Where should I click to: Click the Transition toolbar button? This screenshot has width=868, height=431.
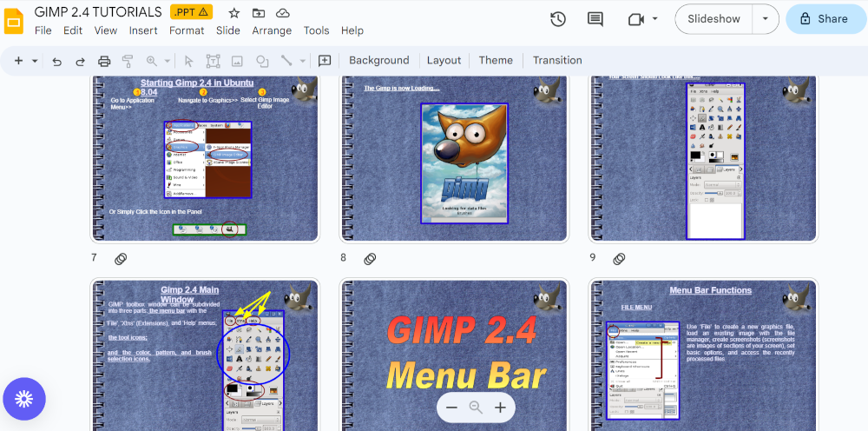[557, 60]
